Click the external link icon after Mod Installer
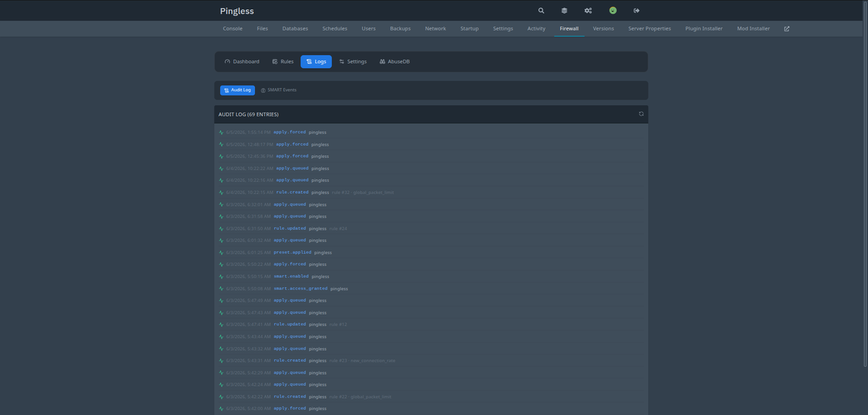The width and height of the screenshot is (868, 415). (x=787, y=28)
